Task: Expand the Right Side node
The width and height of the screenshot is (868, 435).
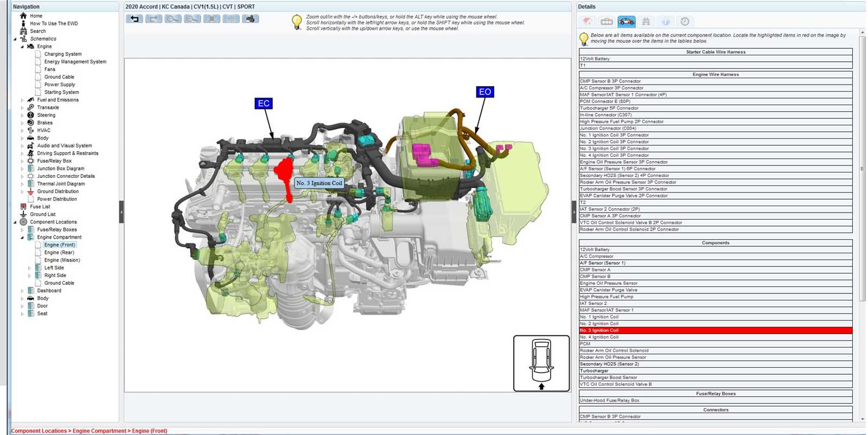Action: tap(29, 276)
